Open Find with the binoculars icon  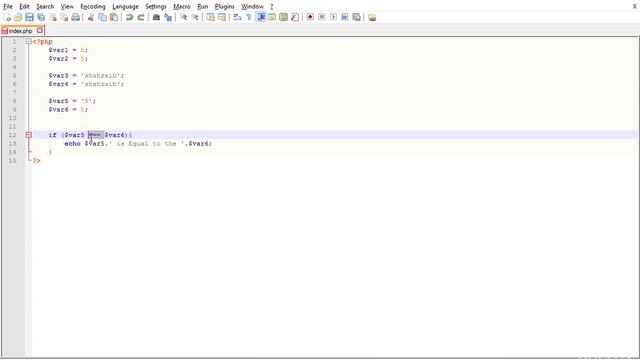click(156, 17)
